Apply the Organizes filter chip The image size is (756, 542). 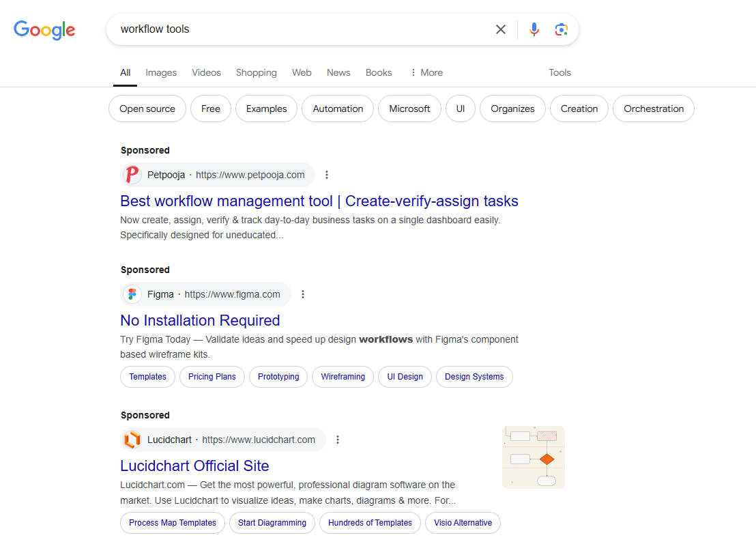(512, 109)
